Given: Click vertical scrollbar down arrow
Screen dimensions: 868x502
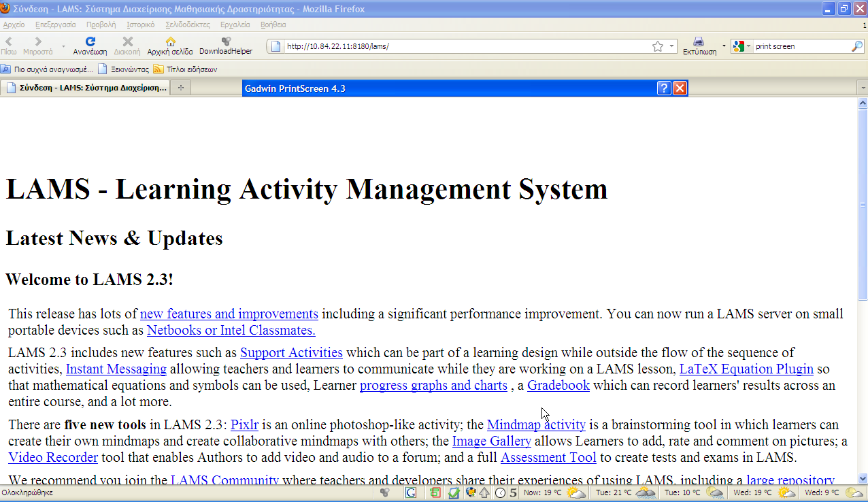Looking at the screenshot, I should coord(863,478).
